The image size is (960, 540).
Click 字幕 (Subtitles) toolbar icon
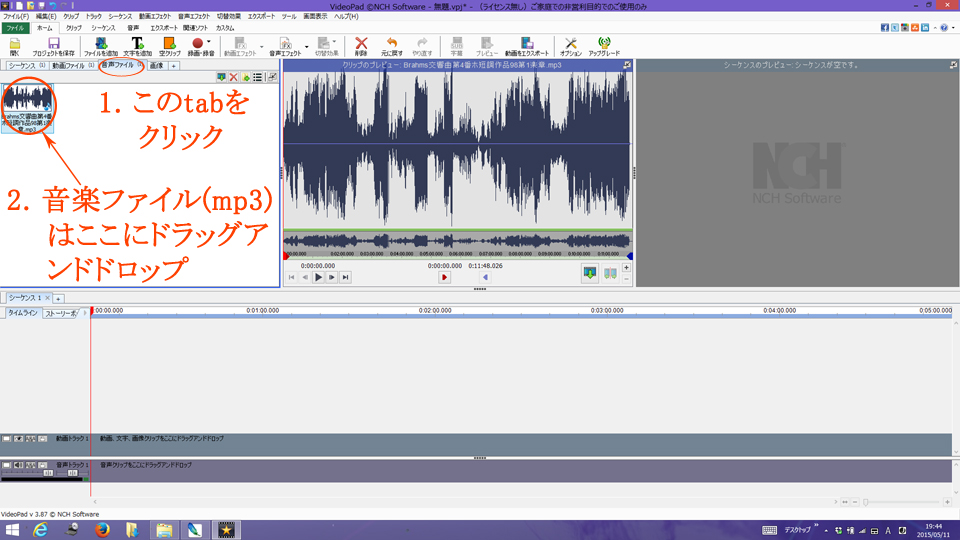pyautogui.click(x=456, y=43)
